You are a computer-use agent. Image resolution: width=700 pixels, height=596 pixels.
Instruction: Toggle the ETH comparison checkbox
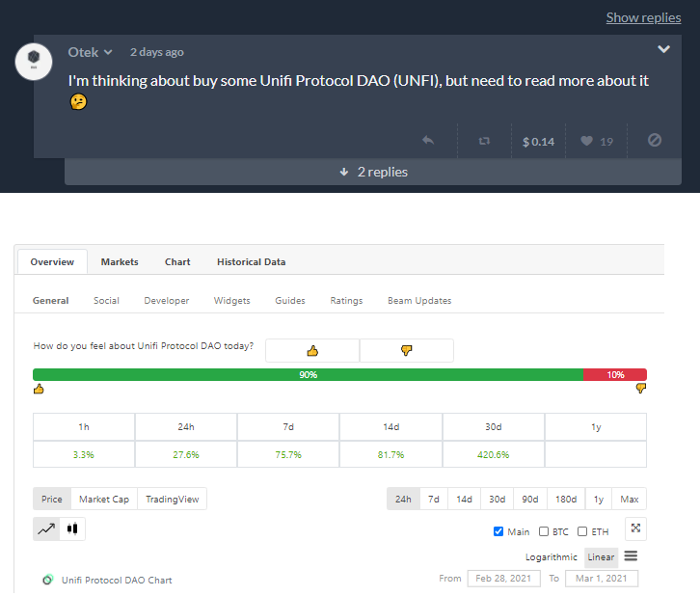click(x=582, y=531)
